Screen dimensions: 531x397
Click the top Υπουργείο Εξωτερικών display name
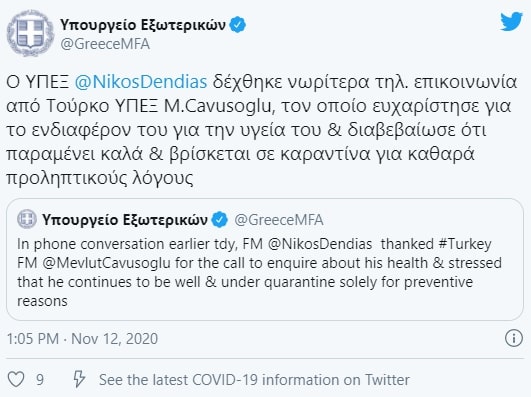click(143, 25)
